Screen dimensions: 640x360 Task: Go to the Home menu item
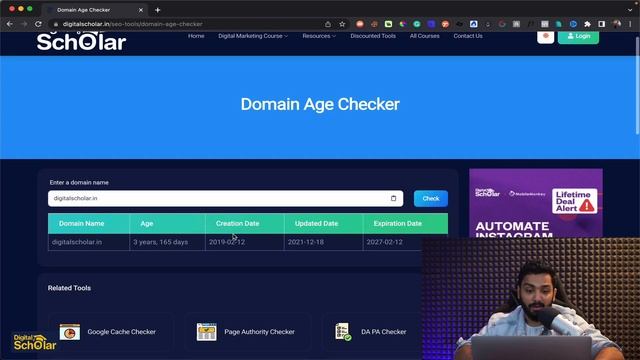[x=196, y=36]
